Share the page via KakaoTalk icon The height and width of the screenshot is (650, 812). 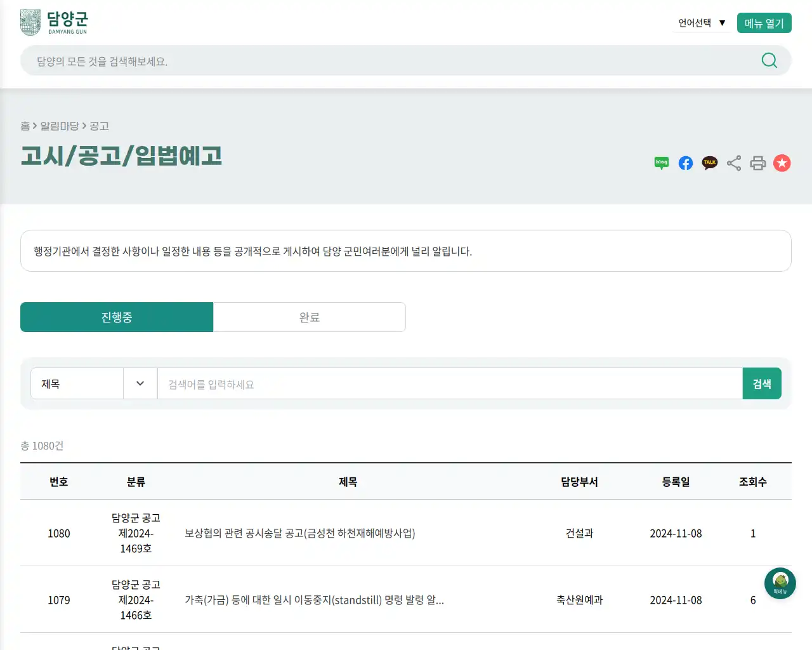[709, 162]
